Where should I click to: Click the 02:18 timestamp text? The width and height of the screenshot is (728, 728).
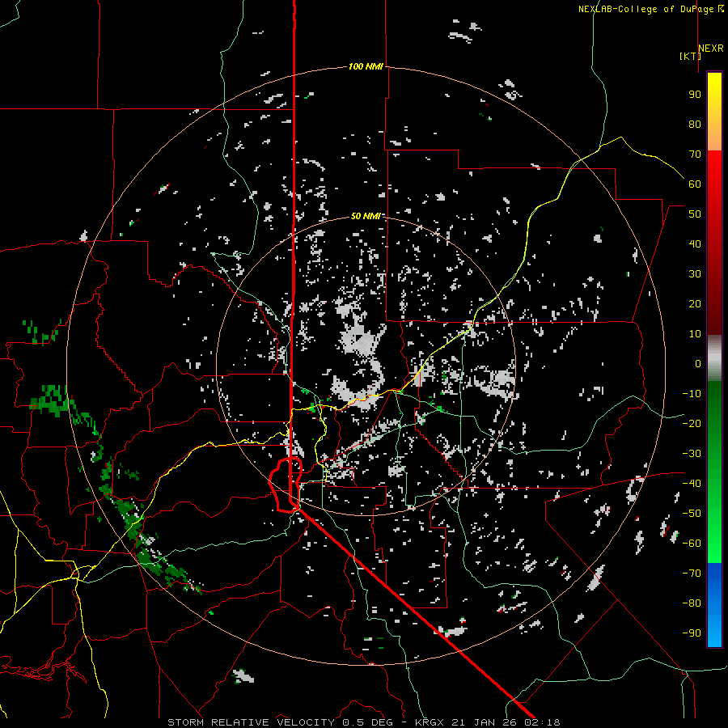pos(542,722)
